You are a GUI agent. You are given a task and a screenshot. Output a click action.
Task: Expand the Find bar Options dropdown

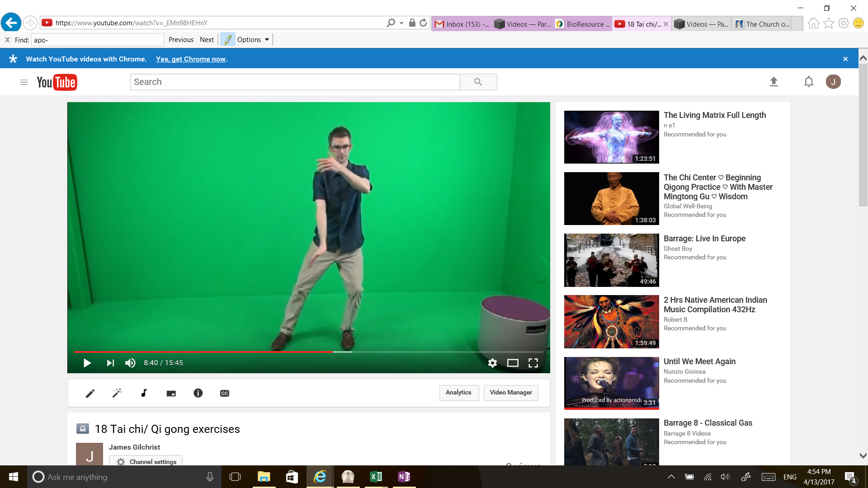coord(253,40)
